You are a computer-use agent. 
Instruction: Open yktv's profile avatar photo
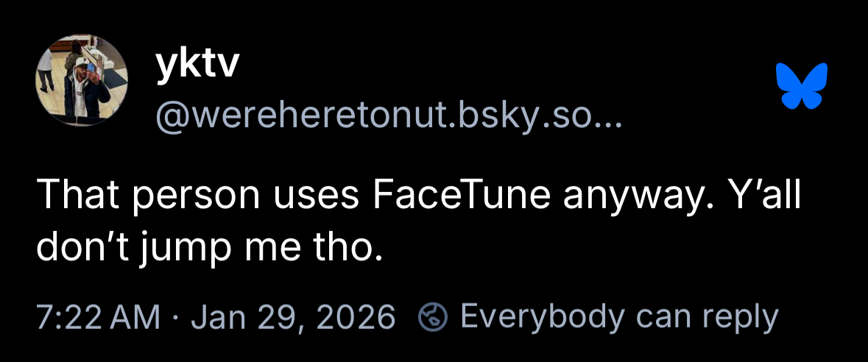pyautogui.click(x=82, y=80)
